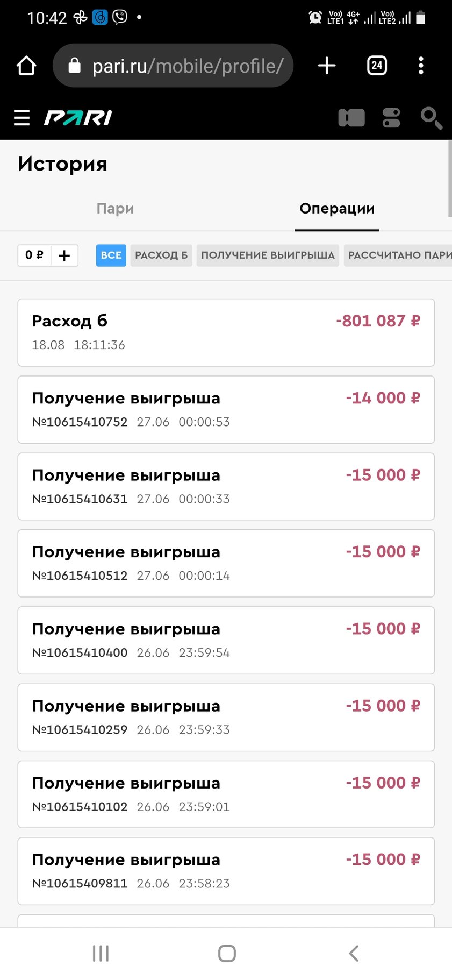452x980 pixels.
Task: Open the browser three-dot menu
Action: pos(421,66)
